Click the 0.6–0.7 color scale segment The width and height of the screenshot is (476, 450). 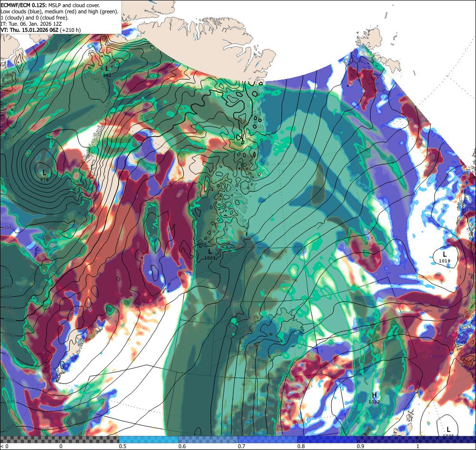coord(208,440)
